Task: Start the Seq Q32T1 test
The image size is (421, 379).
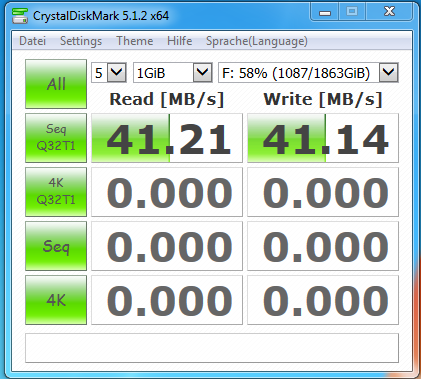Action: [x=56, y=138]
